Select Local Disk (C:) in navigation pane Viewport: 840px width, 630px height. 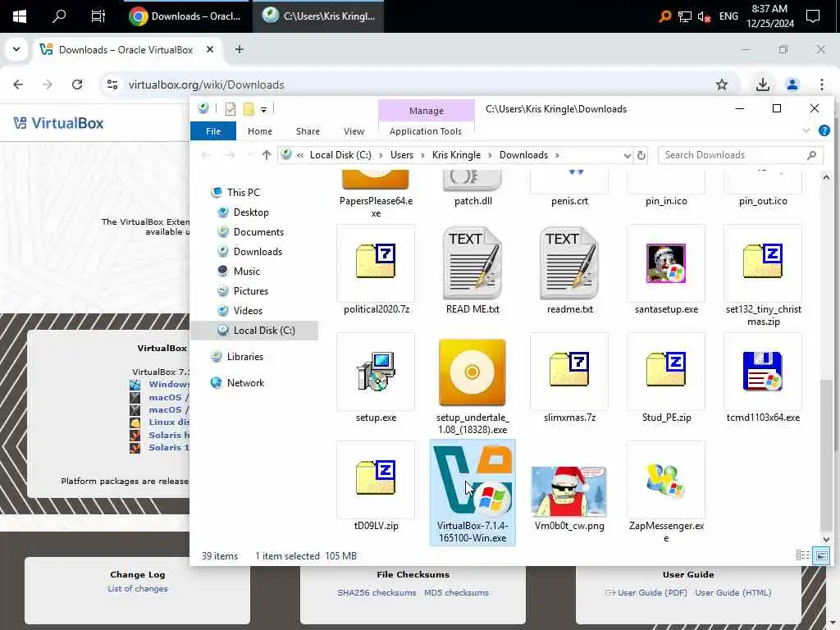[x=264, y=331]
